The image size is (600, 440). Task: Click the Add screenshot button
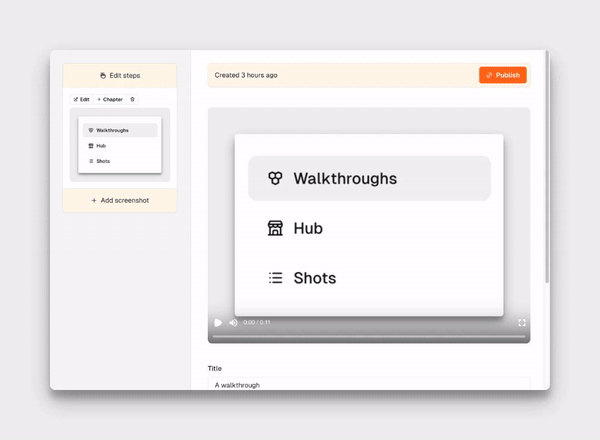tap(120, 200)
